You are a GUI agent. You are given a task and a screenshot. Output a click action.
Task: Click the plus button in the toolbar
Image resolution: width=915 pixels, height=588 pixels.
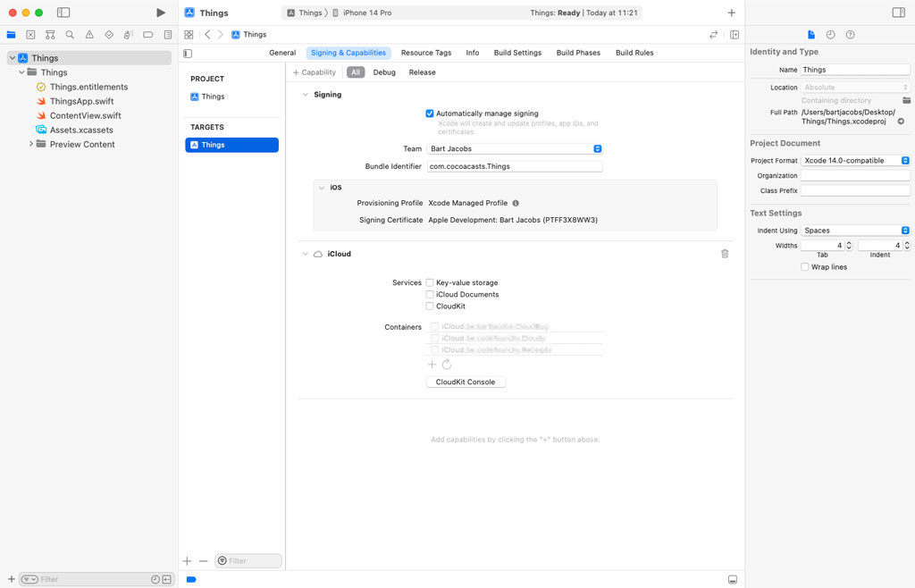pyautogui.click(x=731, y=13)
